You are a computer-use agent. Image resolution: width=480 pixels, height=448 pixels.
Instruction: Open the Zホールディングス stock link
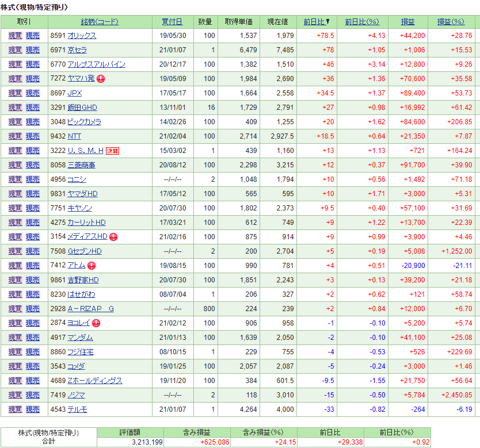coord(94,381)
